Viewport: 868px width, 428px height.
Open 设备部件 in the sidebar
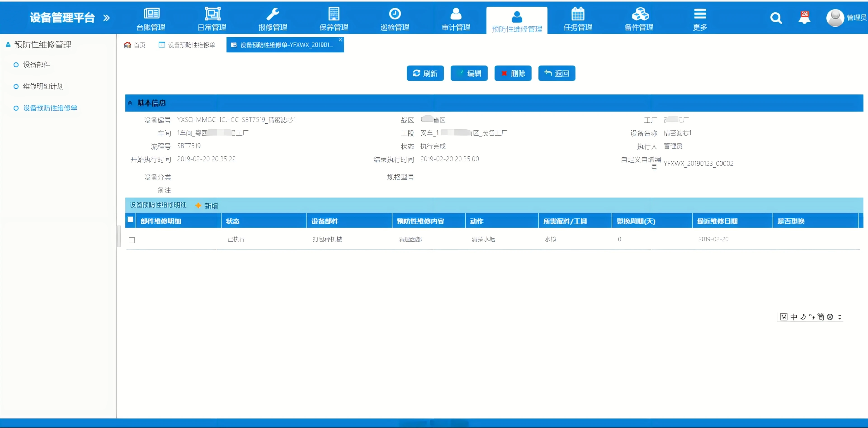36,65
